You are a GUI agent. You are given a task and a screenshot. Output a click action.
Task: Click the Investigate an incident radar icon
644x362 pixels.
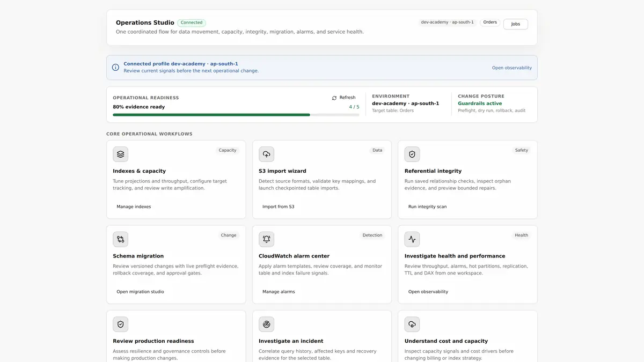pyautogui.click(x=266, y=324)
